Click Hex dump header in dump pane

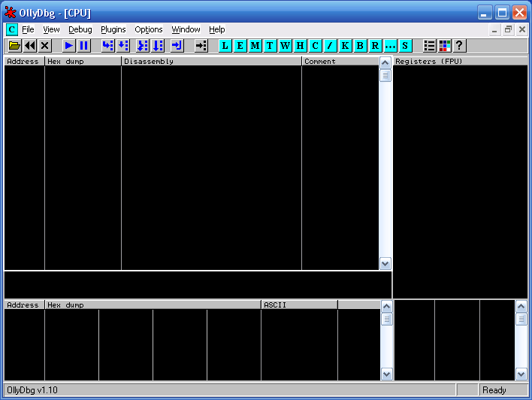[x=153, y=305]
